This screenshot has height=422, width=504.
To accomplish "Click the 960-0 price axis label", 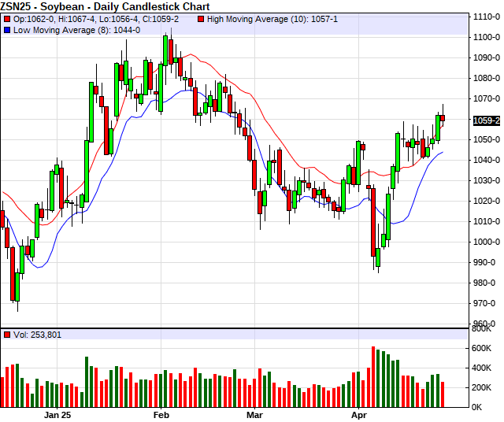I will tap(484, 324).
